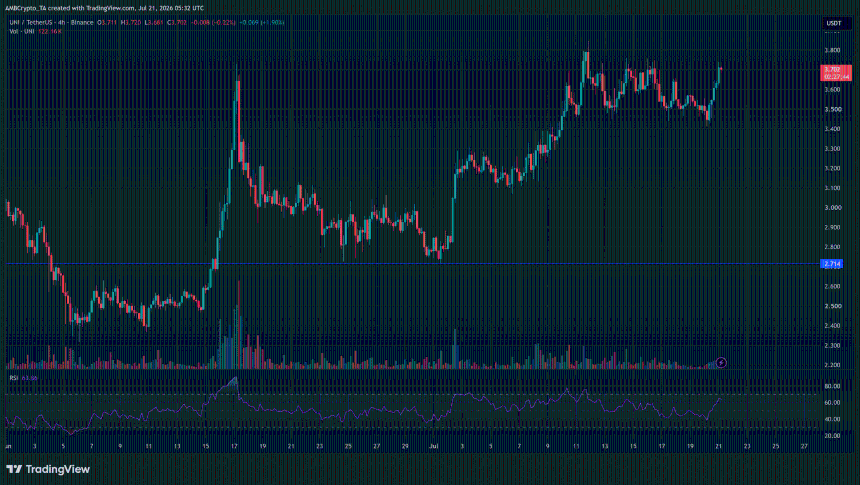860x485 pixels.
Task: Click the 3.600 price axis label
Action: [x=833, y=89]
